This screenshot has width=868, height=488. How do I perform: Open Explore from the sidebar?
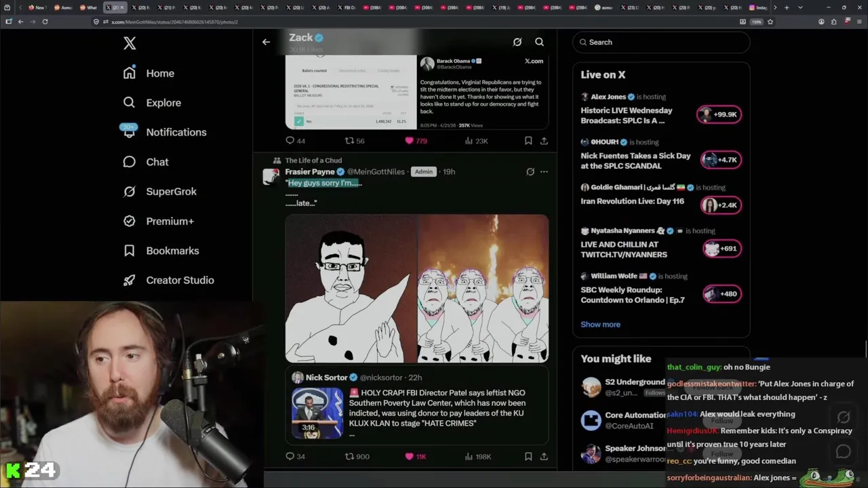pyautogui.click(x=152, y=103)
